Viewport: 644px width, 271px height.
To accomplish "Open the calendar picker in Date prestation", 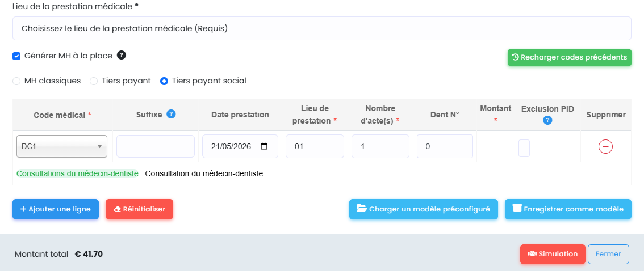I will click(x=264, y=146).
